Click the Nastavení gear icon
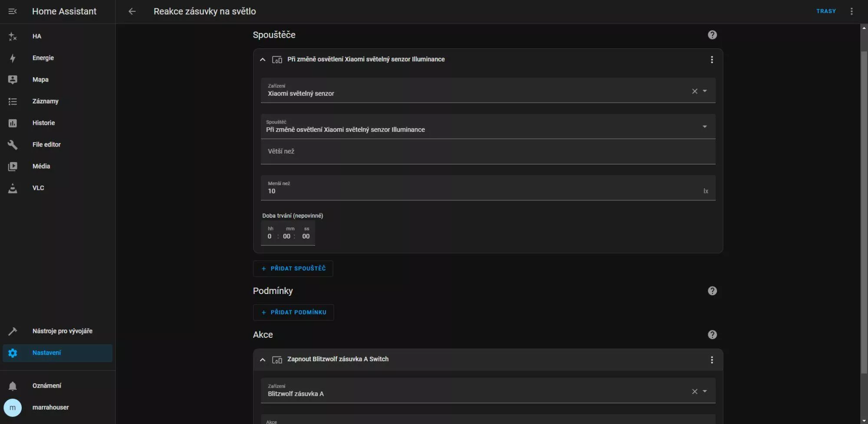The image size is (868, 424). (x=13, y=353)
